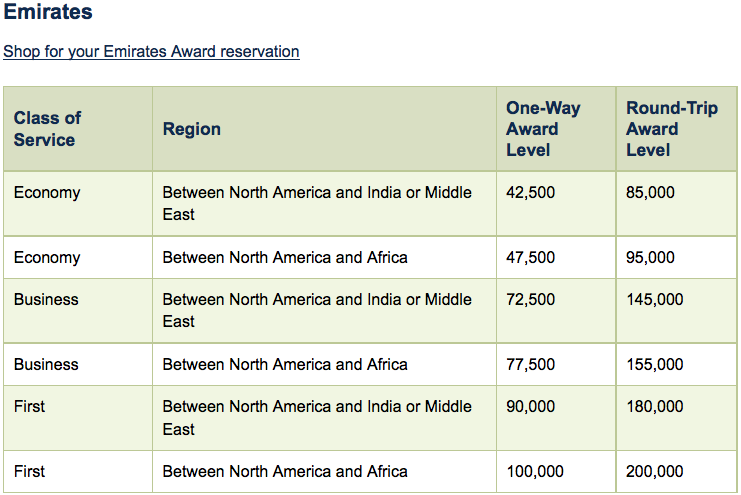Image resolution: width=741 pixels, height=495 pixels.
Task: Click the Class of Service column header
Action: [x=48, y=129]
